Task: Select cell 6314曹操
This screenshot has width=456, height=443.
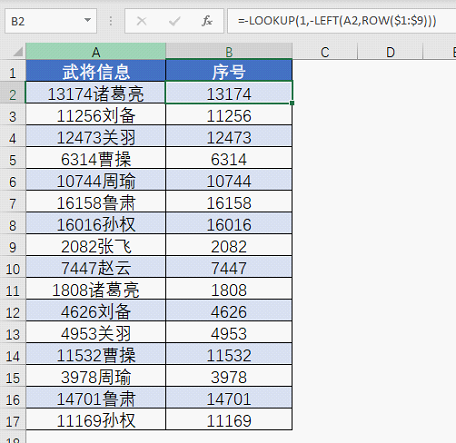Action: pyautogui.click(x=96, y=158)
